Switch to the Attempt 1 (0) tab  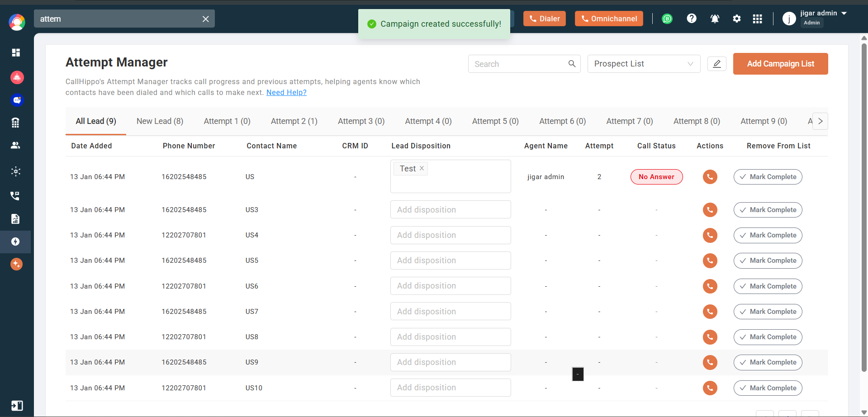(x=227, y=121)
